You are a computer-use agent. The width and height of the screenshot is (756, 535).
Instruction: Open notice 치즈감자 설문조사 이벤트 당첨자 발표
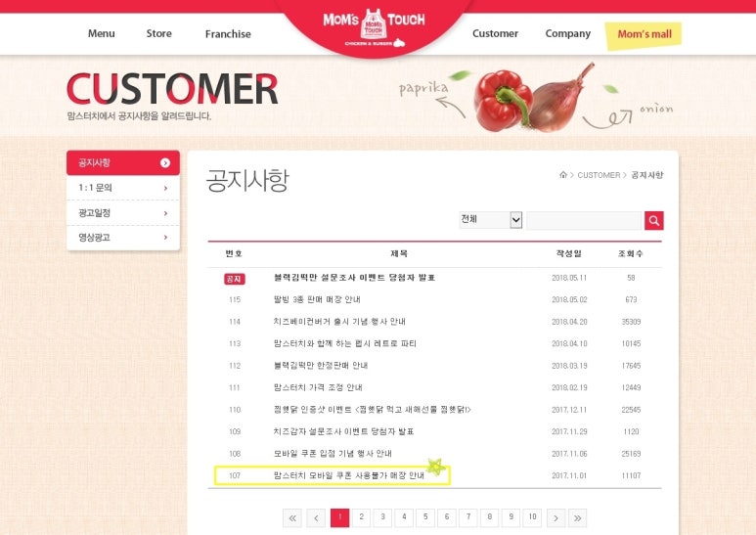(x=343, y=431)
